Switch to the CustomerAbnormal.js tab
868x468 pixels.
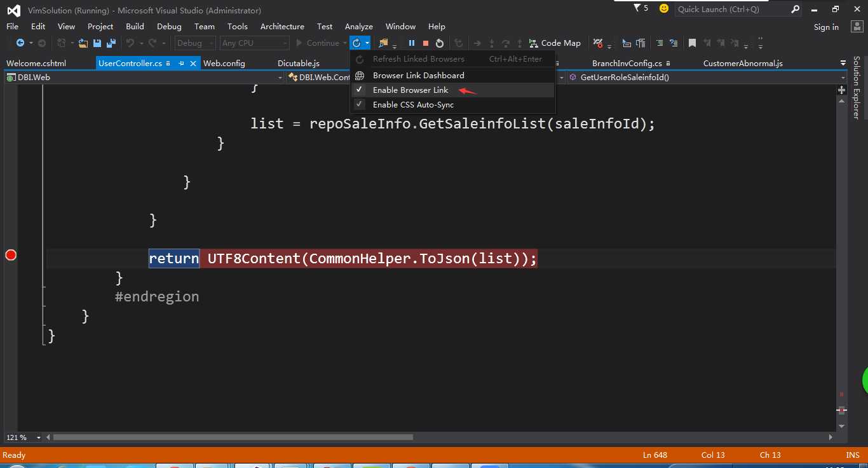(743, 64)
